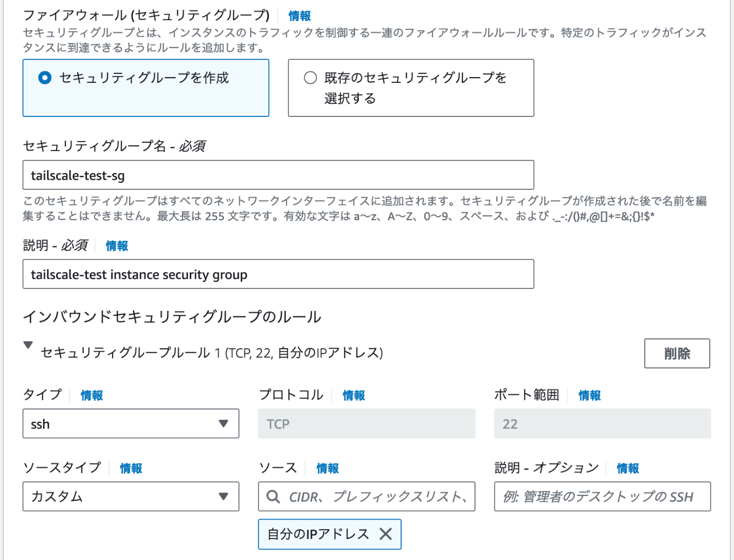
Task: Open the タイプ ssh dropdown arrow
Action: (x=223, y=424)
